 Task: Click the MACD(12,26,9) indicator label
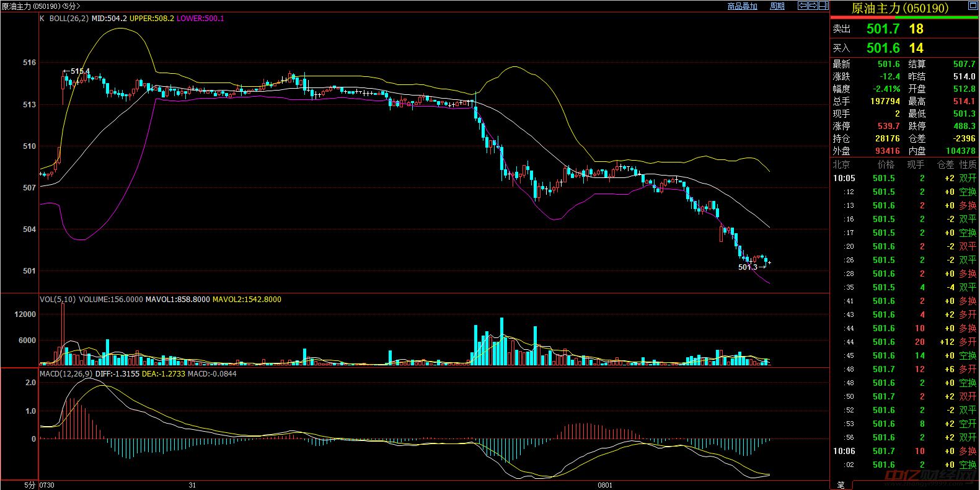(66, 374)
